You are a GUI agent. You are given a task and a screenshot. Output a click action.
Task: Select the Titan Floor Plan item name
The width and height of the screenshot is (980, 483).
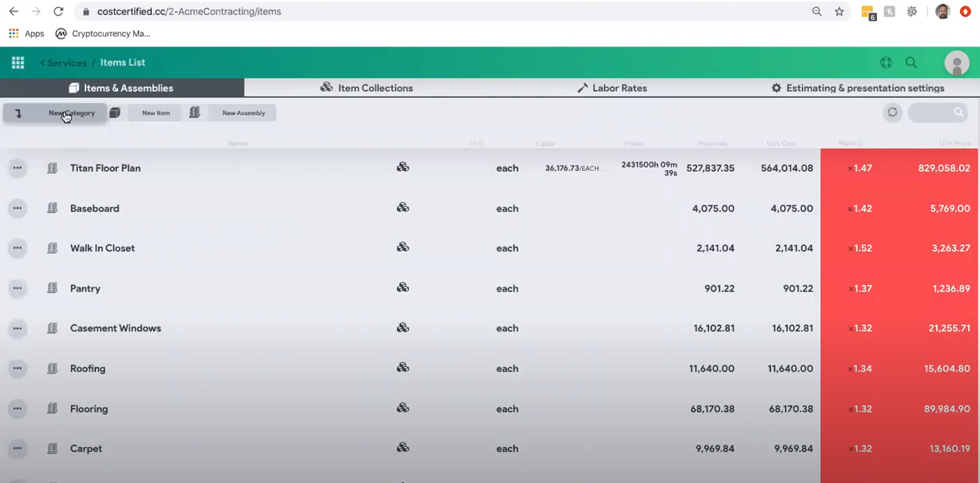click(x=105, y=168)
